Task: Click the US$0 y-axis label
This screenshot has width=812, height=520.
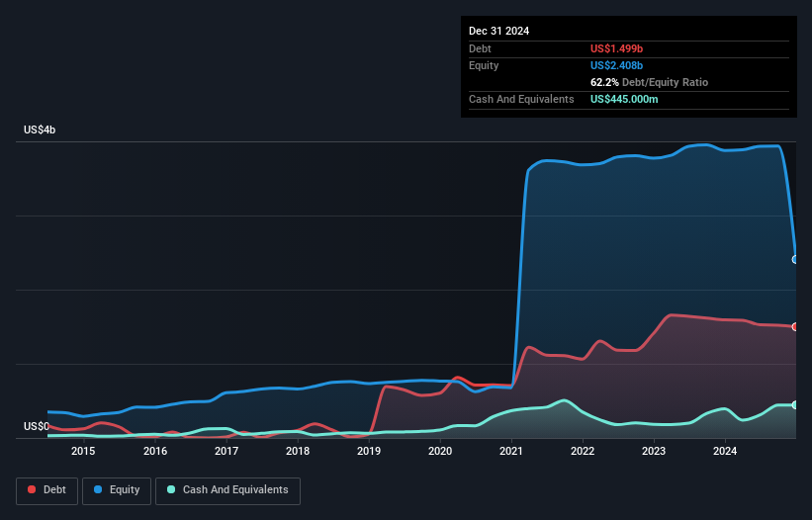Action: tap(37, 426)
